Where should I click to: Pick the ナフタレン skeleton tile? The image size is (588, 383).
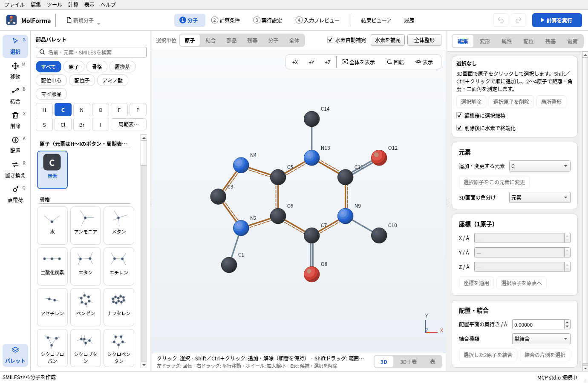tap(119, 307)
